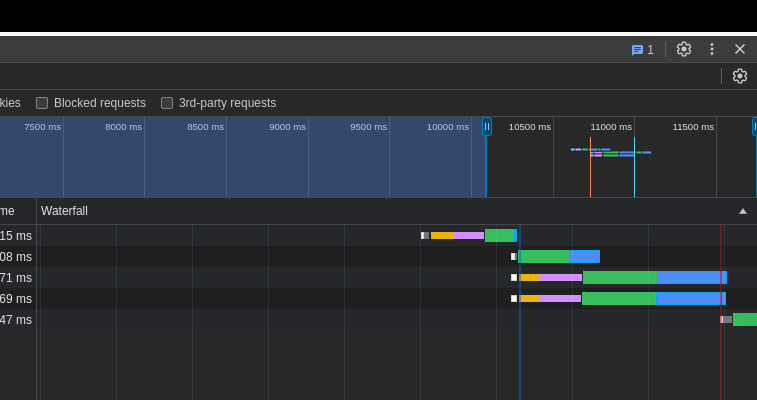Click the 9000 ms mark in overview
The image size is (757, 400).
pos(287,127)
